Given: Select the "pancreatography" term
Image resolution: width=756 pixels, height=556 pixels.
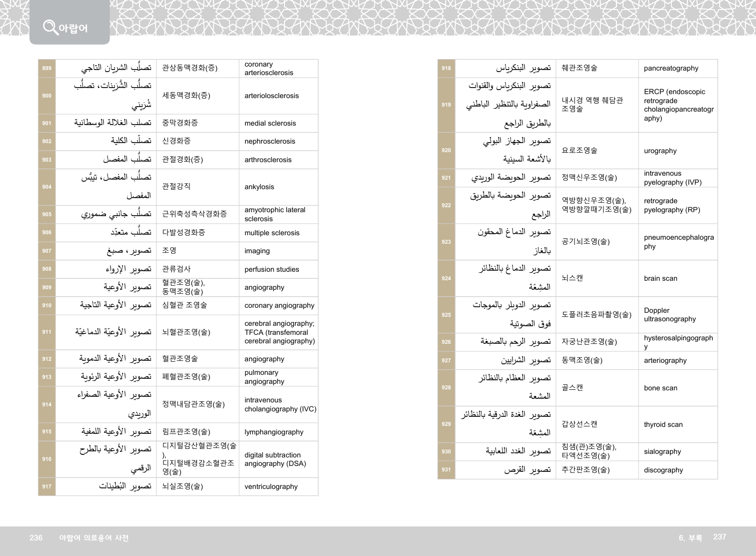Looking at the screenshot, I should click(x=671, y=69).
